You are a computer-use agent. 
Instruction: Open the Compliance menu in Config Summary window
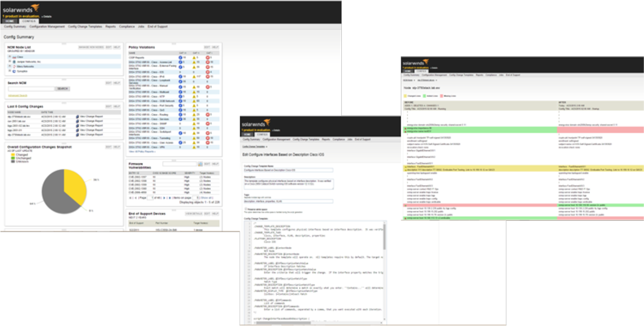click(x=127, y=26)
